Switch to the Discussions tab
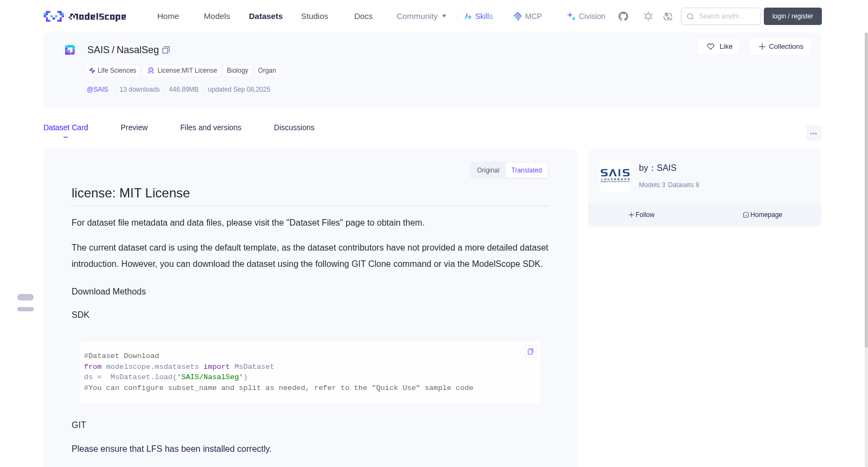This screenshot has height=467, width=868. tap(294, 127)
